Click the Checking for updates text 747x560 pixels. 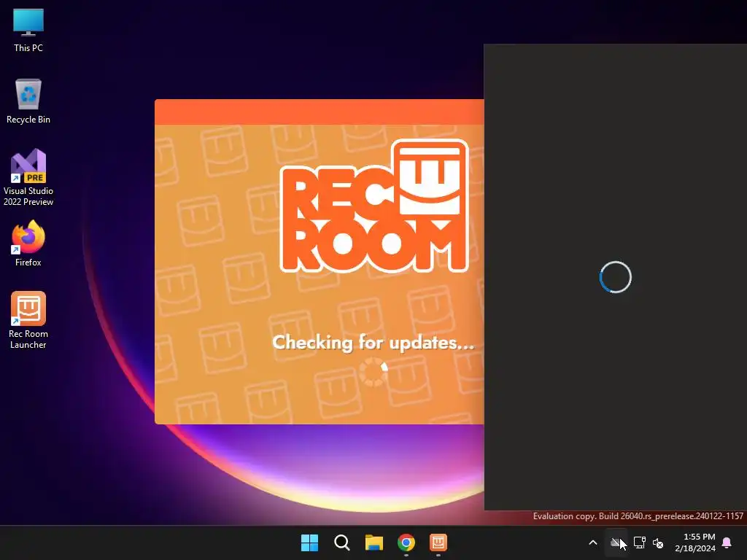pyautogui.click(x=373, y=343)
